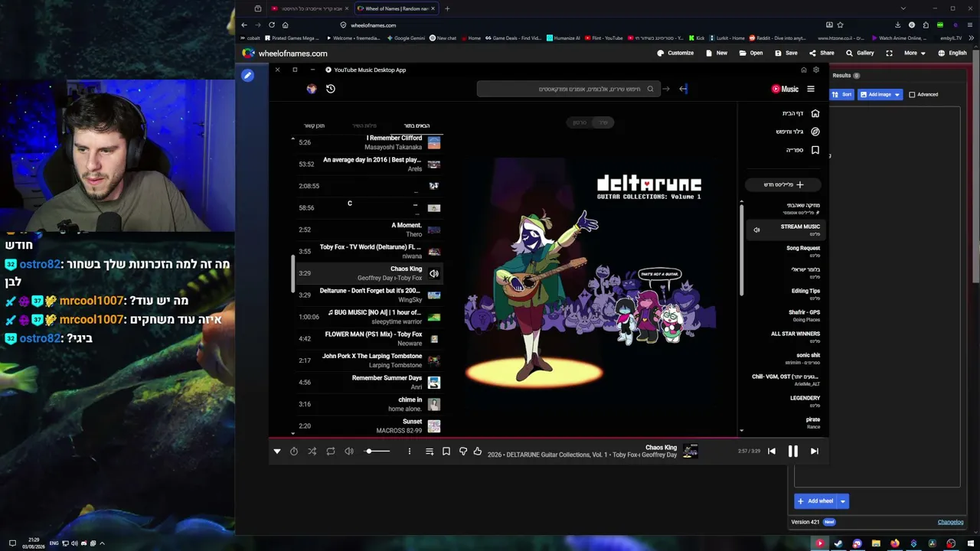This screenshot has height=551, width=980.
Task: Click the Add wheel button
Action: [815, 501]
